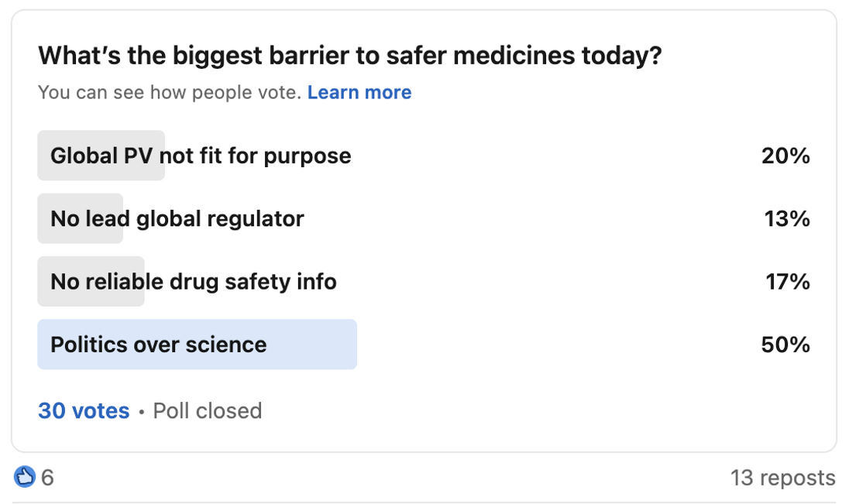849x504 pixels.
Task: Select the 'No lead global regulator' option text
Action: point(177,219)
